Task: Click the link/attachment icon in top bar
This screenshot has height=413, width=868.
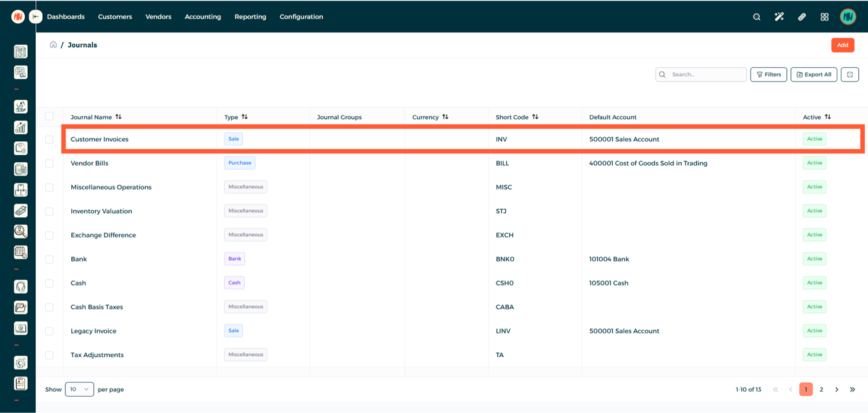Action: click(x=801, y=17)
